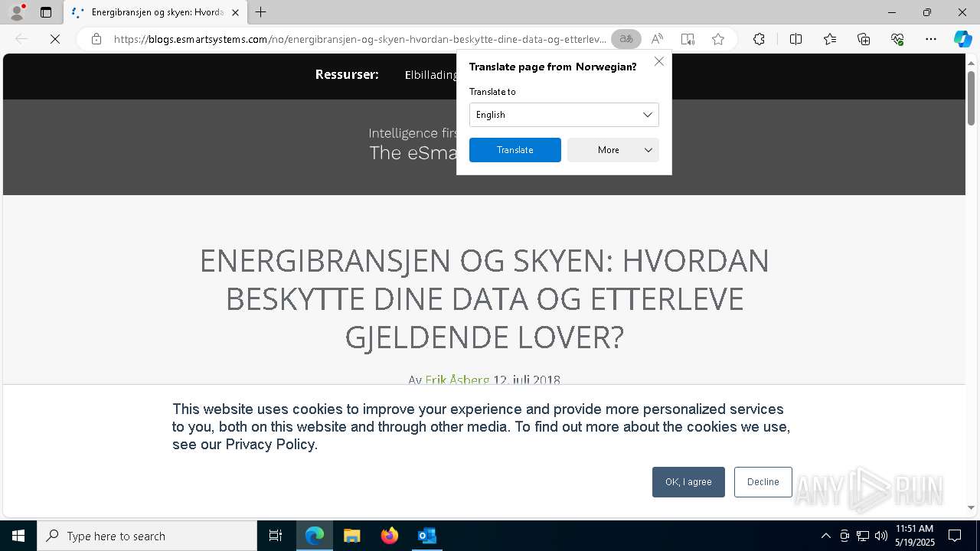This screenshot has width=980, height=551.
Task: Click the blue Translate button
Action: [515, 150]
